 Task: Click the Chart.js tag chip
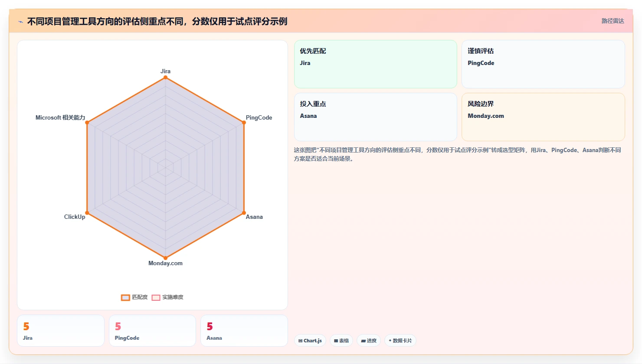point(310,341)
